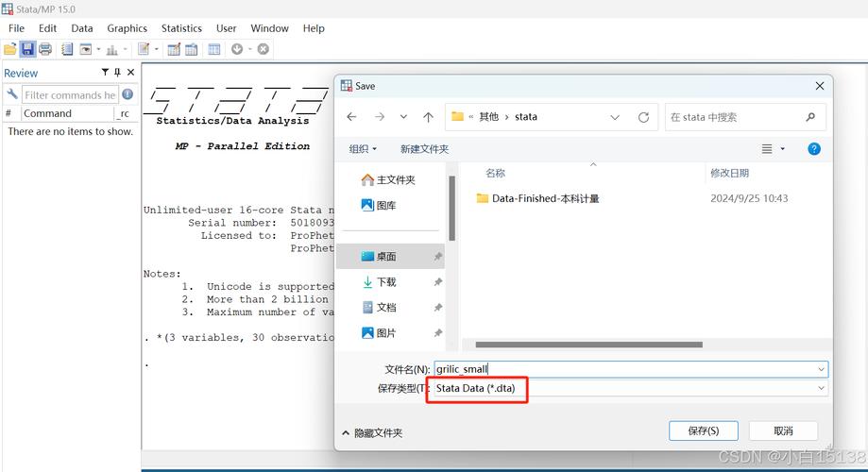
Task: Click the Review panel pin icon
Action: [117, 72]
